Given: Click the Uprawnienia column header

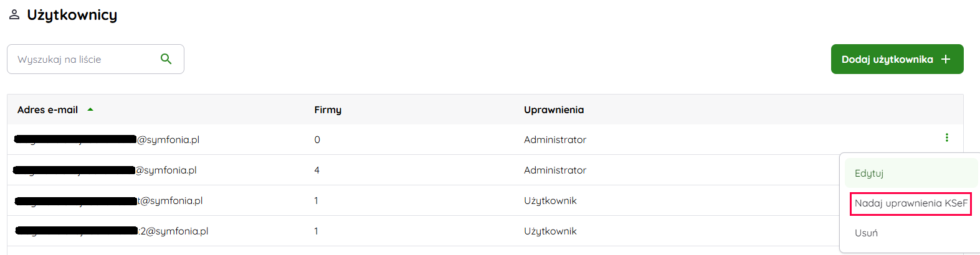Looking at the screenshot, I should click(x=554, y=109).
